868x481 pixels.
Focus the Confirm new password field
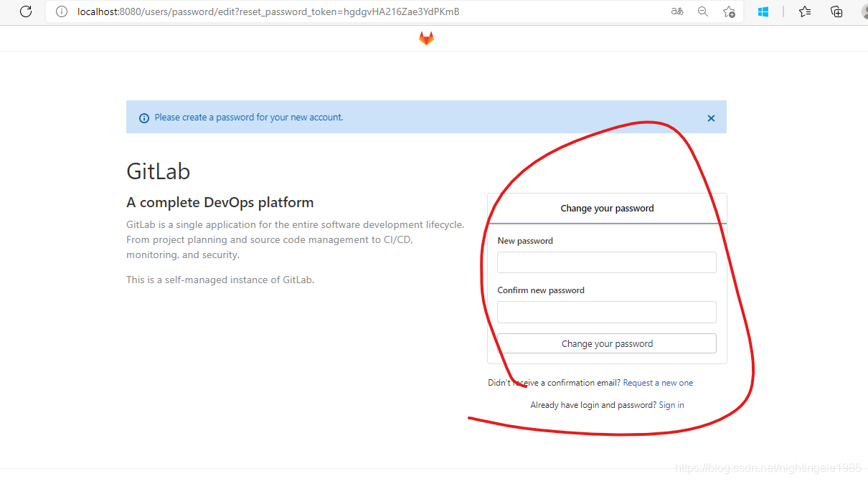[x=607, y=312]
